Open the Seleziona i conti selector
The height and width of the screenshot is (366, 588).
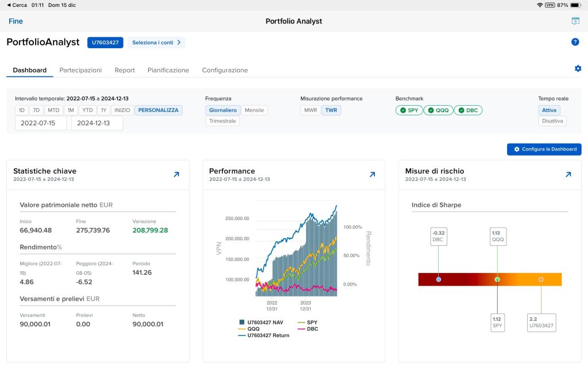156,43
